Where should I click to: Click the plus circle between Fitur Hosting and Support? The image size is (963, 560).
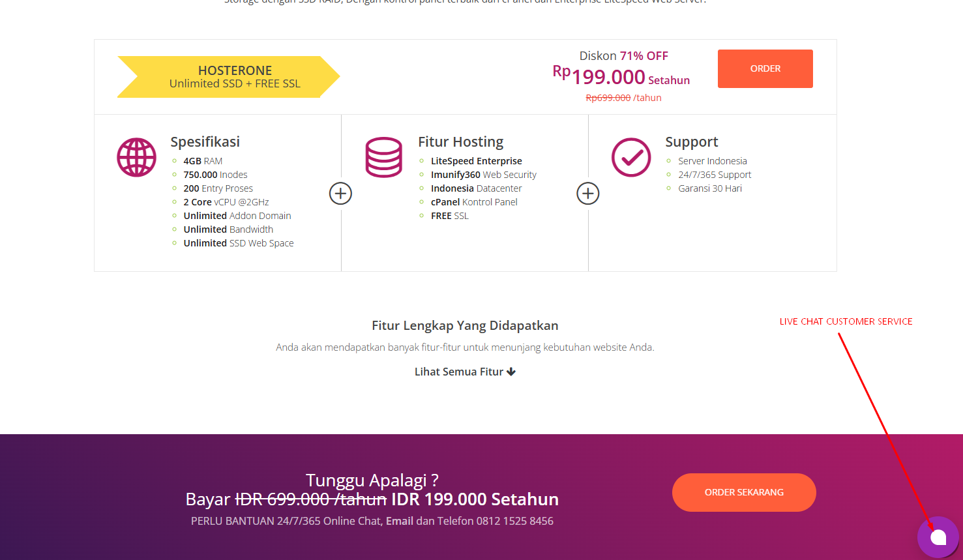tap(587, 193)
